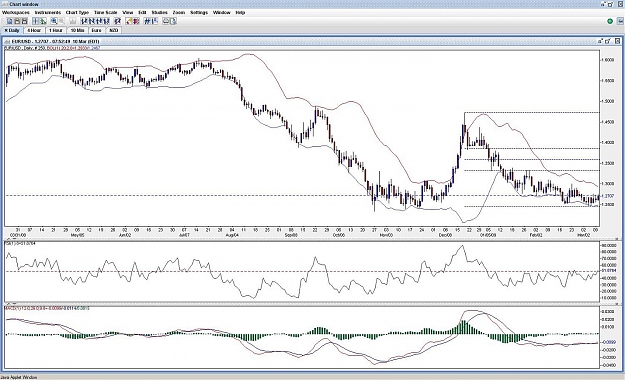Screen dimensions: 625x380
Task: Click the 1.4000 price axis label
Action: point(608,142)
